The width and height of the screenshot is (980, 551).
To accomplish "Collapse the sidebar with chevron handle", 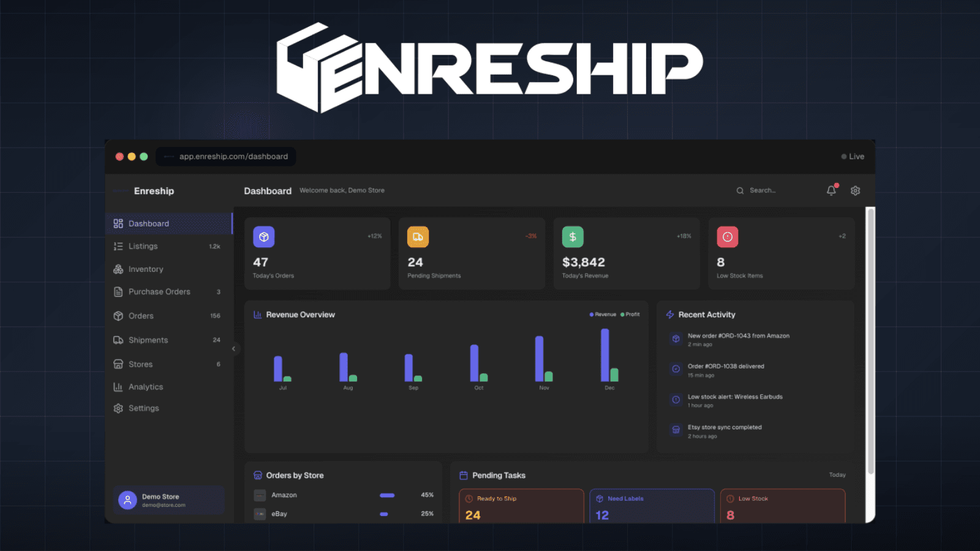I will (233, 349).
